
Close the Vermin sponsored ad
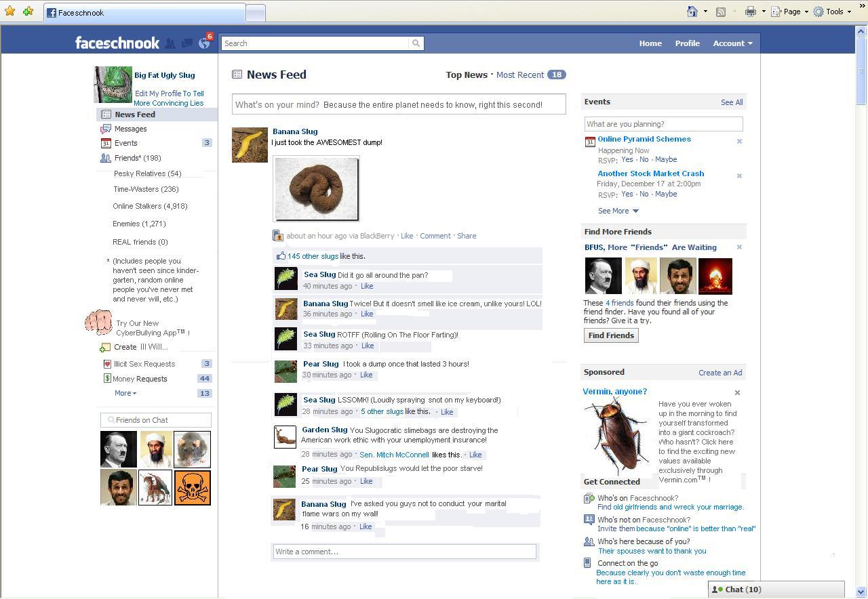coord(737,392)
